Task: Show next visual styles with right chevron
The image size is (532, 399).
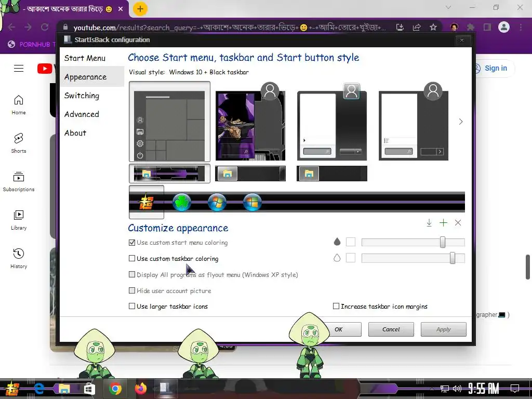Action: click(x=460, y=122)
